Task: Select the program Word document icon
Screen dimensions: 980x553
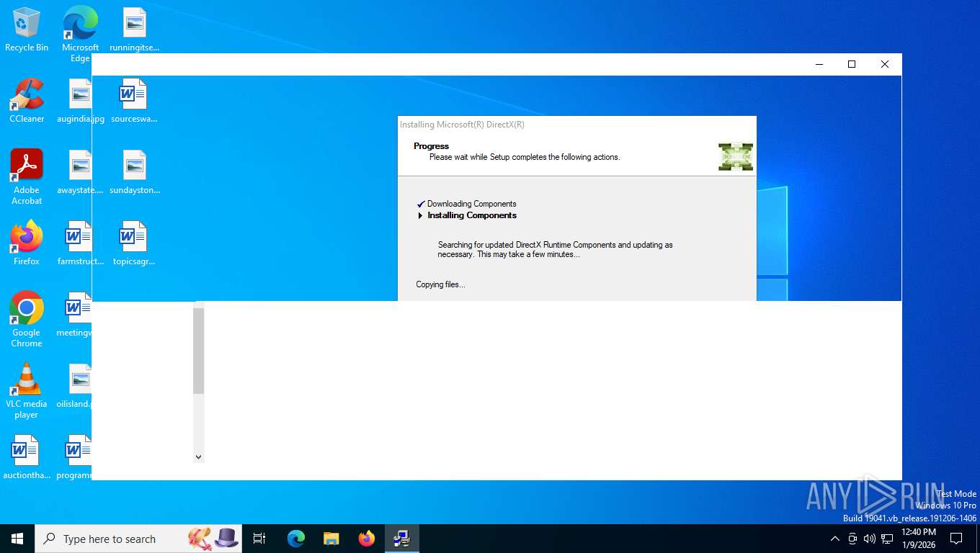Action: point(74,457)
